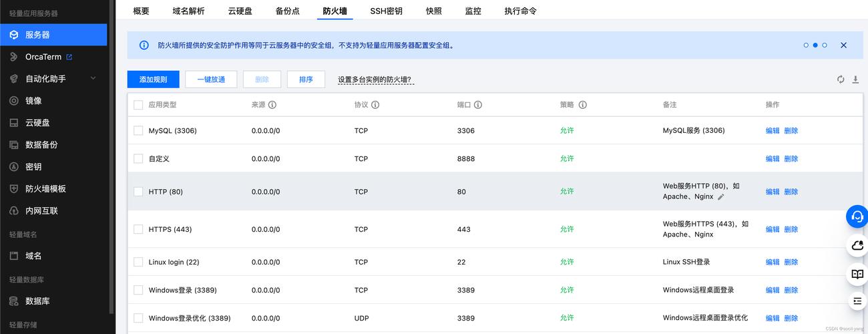Click the OrcaTerm external link icon
Viewport: 868px width, 334px height.
point(69,57)
